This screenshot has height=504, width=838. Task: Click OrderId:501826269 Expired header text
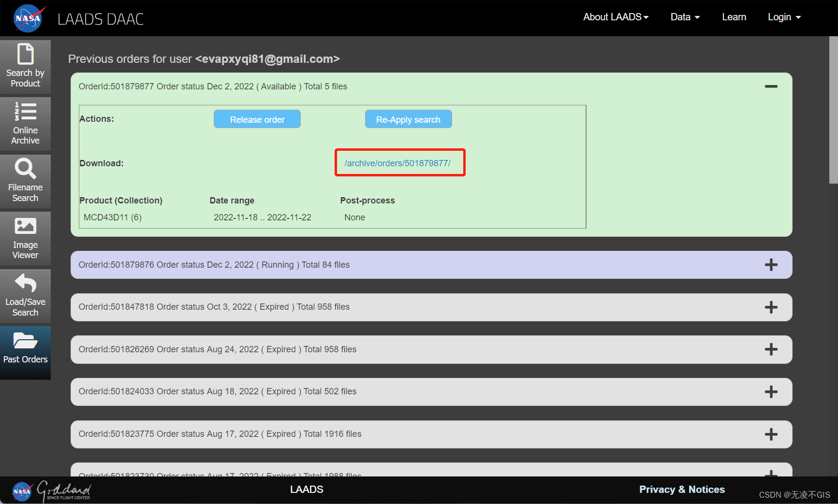pyautogui.click(x=217, y=349)
